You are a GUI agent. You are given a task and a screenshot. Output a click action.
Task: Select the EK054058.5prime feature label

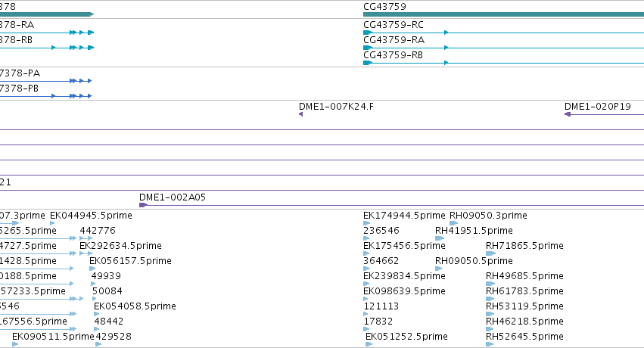(135, 306)
